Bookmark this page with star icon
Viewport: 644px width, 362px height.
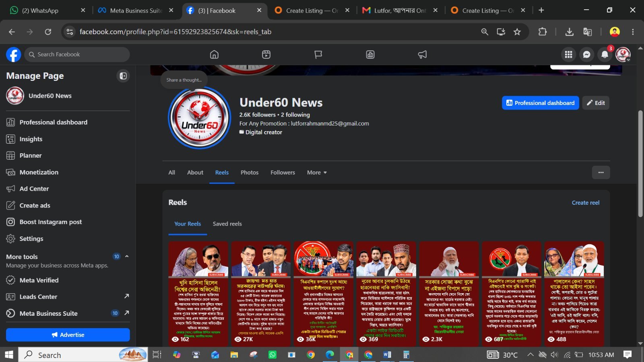517,32
